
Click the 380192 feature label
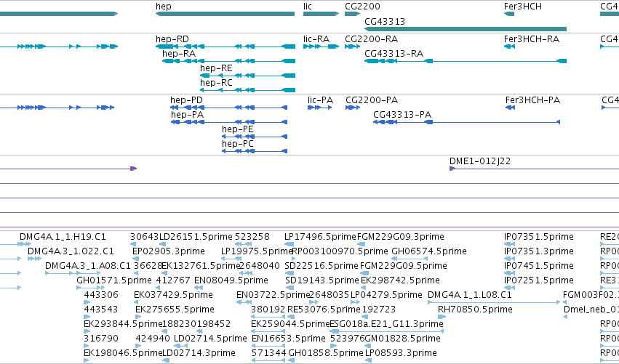pos(268,310)
